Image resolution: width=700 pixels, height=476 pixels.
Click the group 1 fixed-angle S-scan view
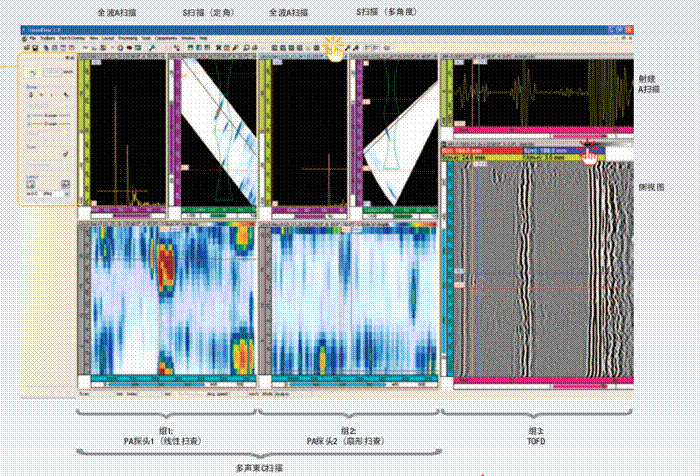click(x=219, y=133)
